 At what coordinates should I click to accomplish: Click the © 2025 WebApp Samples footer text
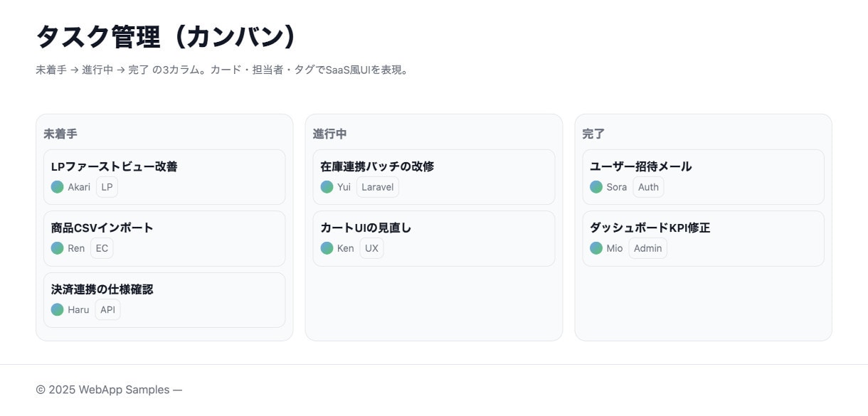point(109,390)
